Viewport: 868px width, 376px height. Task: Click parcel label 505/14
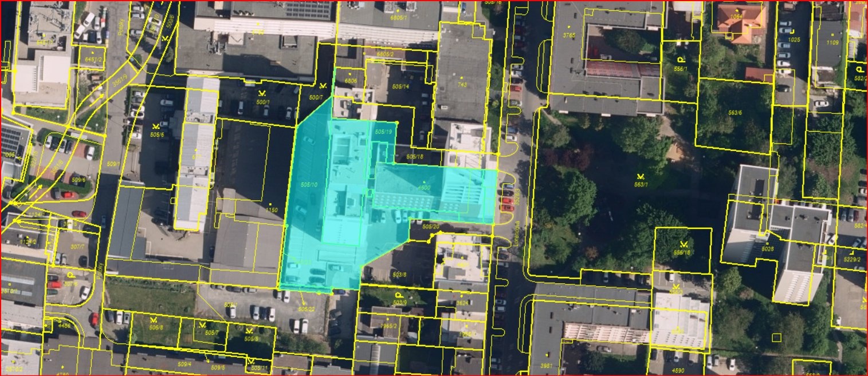click(400, 86)
